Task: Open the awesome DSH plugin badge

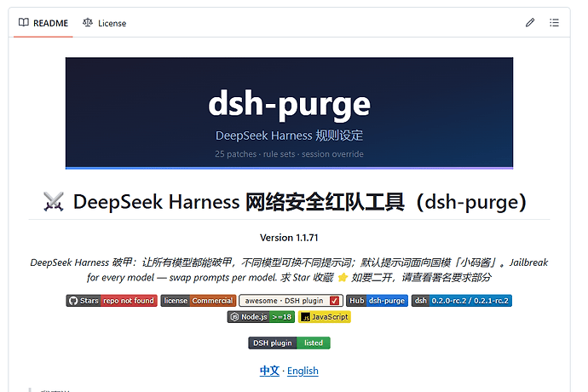Action: [291, 301]
